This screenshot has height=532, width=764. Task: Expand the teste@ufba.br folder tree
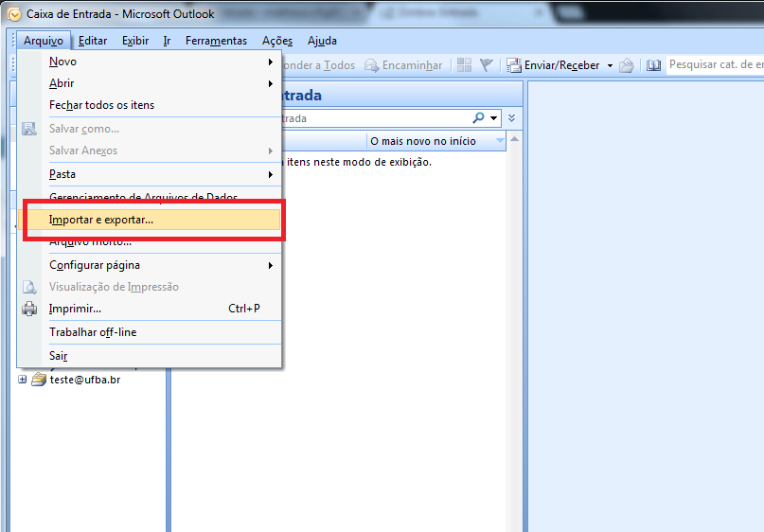pos(23,380)
